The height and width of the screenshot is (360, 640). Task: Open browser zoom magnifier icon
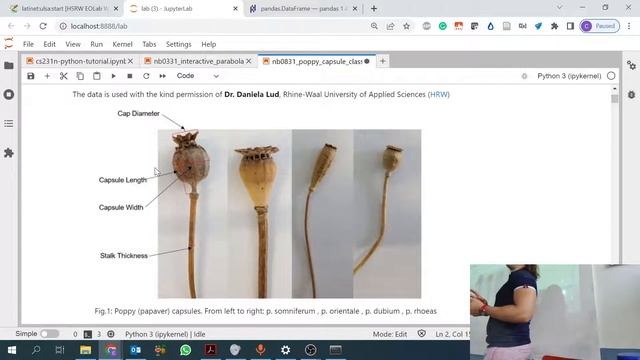[x=374, y=26]
